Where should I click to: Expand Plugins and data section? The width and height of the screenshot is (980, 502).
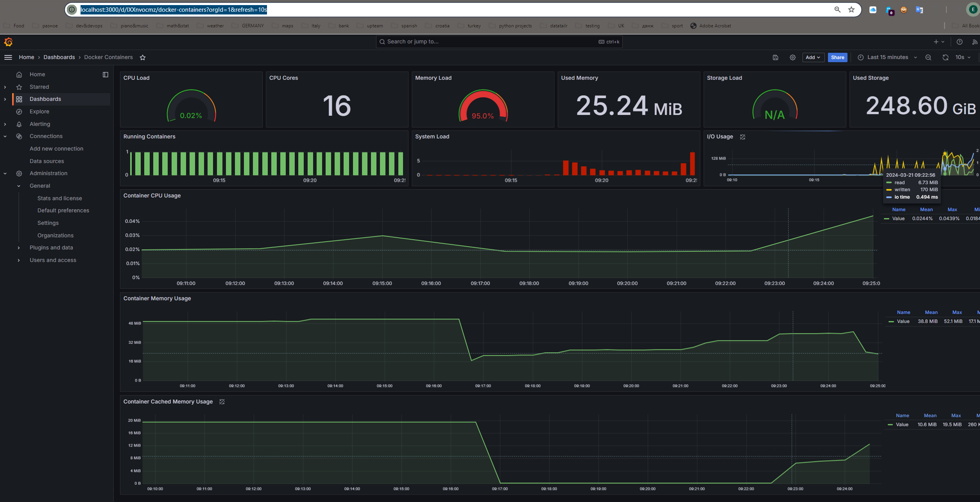19,248
